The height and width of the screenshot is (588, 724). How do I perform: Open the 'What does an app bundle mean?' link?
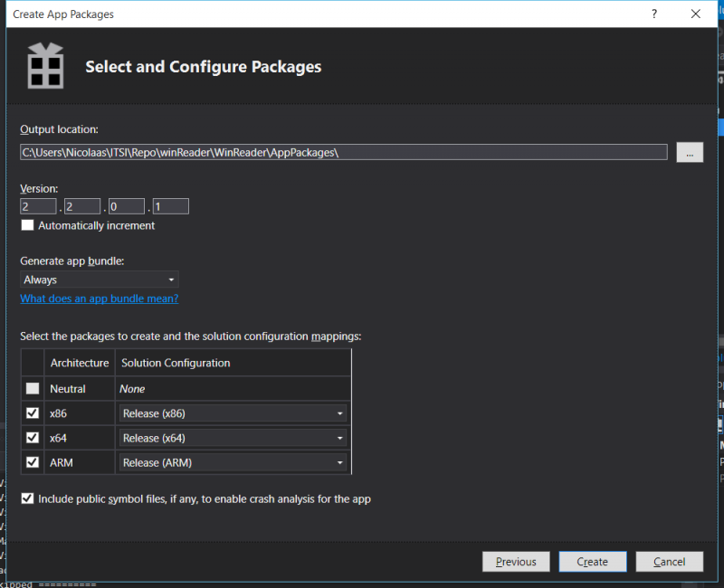coord(100,299)
